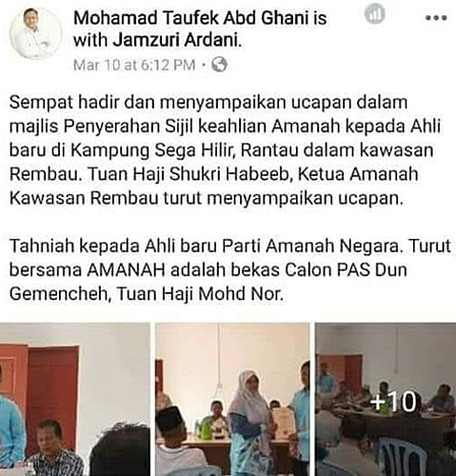456x476 pixels.
Task: Click the word AMANAH in capital letters
Action: (127, 270)
